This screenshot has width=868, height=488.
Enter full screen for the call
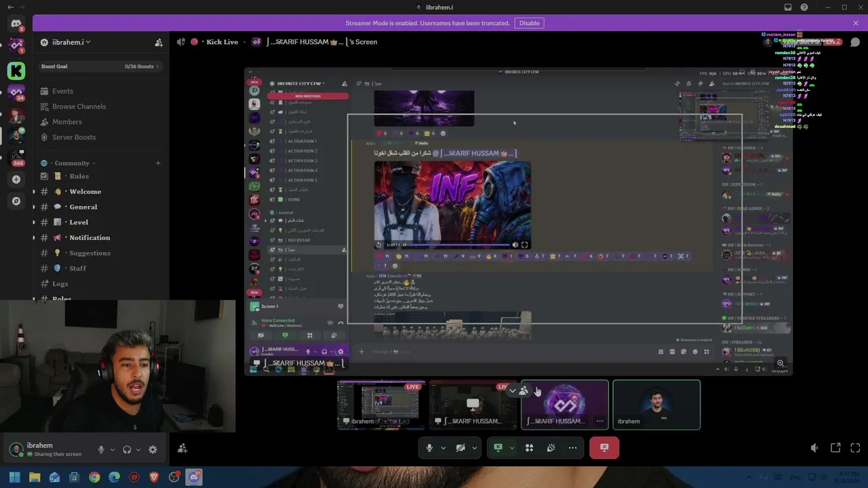tap(856, 448)
